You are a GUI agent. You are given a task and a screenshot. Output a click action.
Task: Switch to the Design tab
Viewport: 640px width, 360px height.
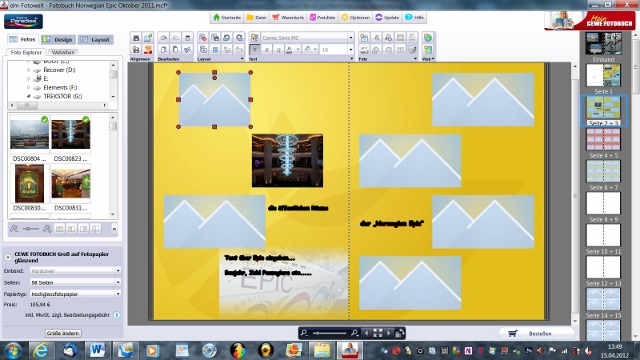pos(58,40)
